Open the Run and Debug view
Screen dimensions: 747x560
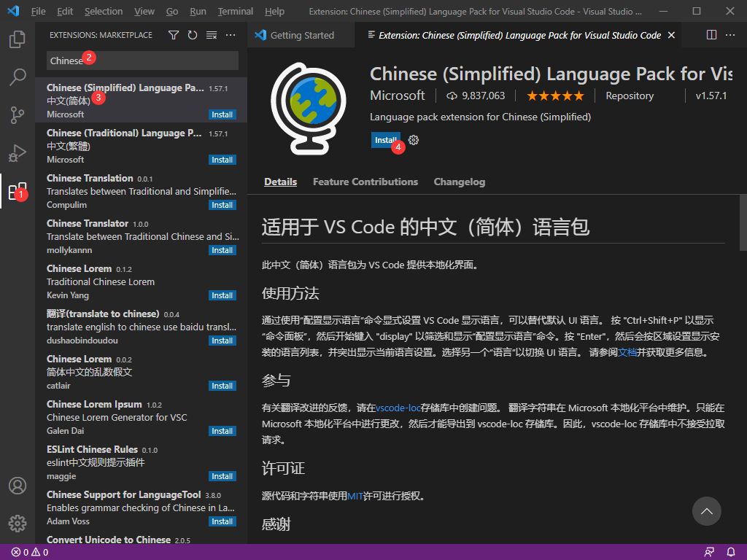coord(18,153)
